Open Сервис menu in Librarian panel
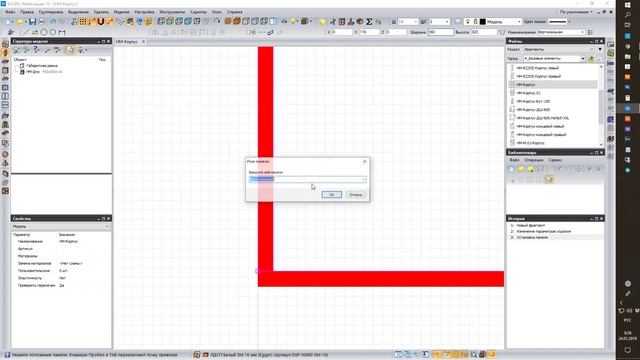 [x=555, y=160]
